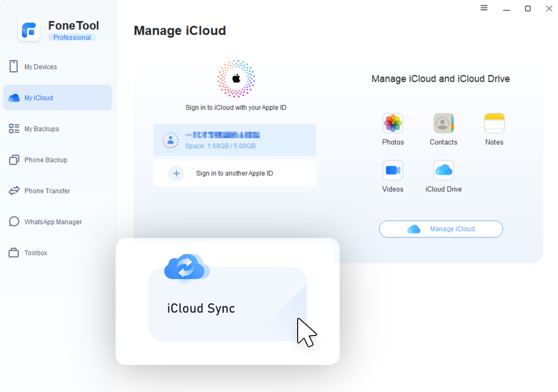Screen dimensions: 558x392
Task: Open the hamburger menu
Action: tap(484, 8)
